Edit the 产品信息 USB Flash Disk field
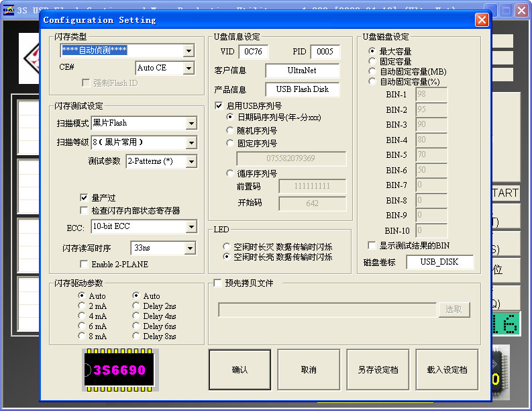 pyautogui.click(x=302, y=89)
